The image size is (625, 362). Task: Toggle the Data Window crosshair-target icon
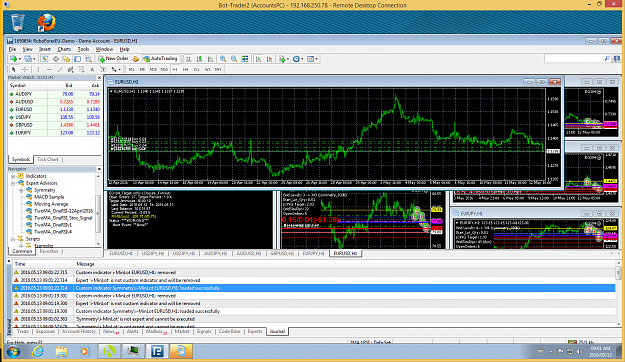point(56,59)
